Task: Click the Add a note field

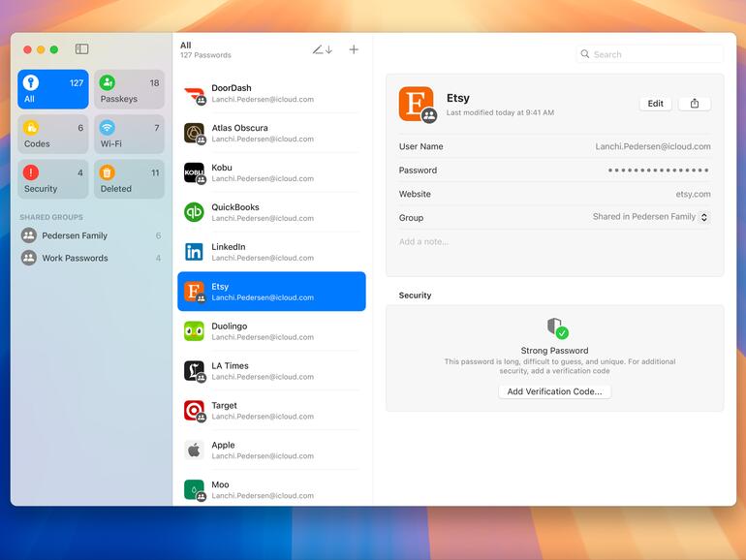Action: tap(555, 241)
